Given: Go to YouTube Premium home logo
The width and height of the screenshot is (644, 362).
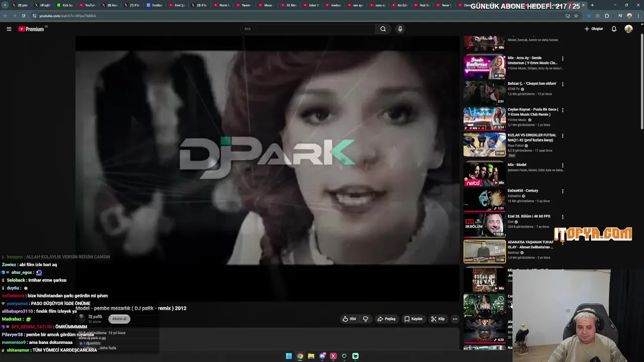Looking at the screenshot, I should tap(32, 29).
